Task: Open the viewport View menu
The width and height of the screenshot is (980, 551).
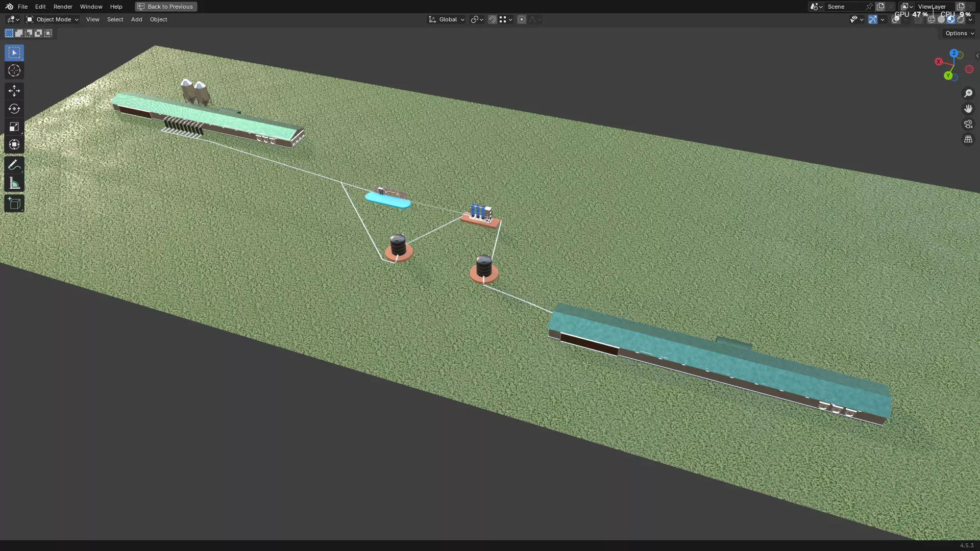Action: (x=92, y=19)
